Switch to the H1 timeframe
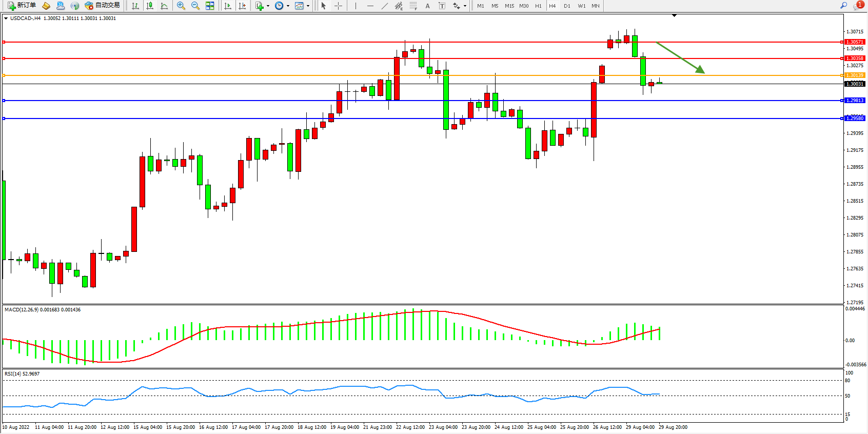868x434 pixels. coord(538,6)
